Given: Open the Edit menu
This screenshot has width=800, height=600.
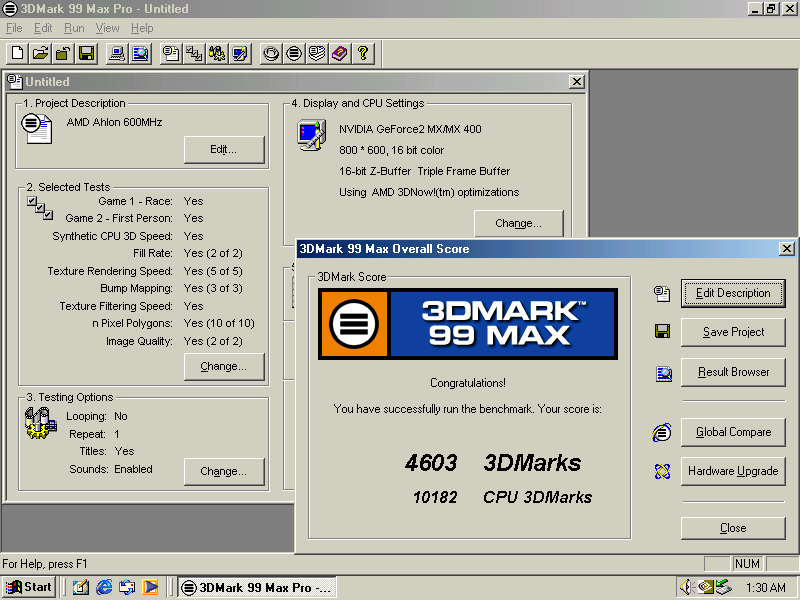Looking at the screenshot, I should (43, 28).
